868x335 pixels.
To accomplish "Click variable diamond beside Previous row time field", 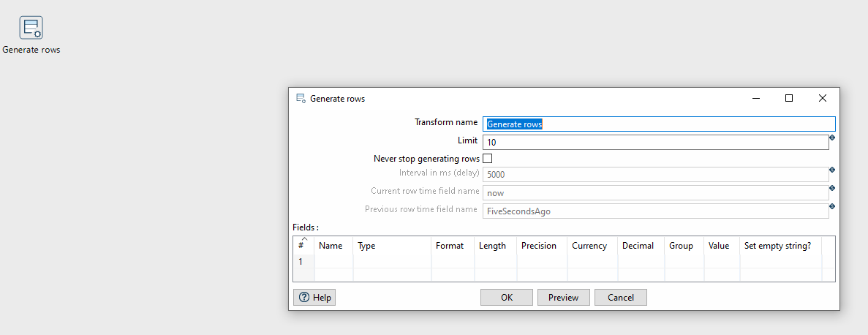I will 832,206.
